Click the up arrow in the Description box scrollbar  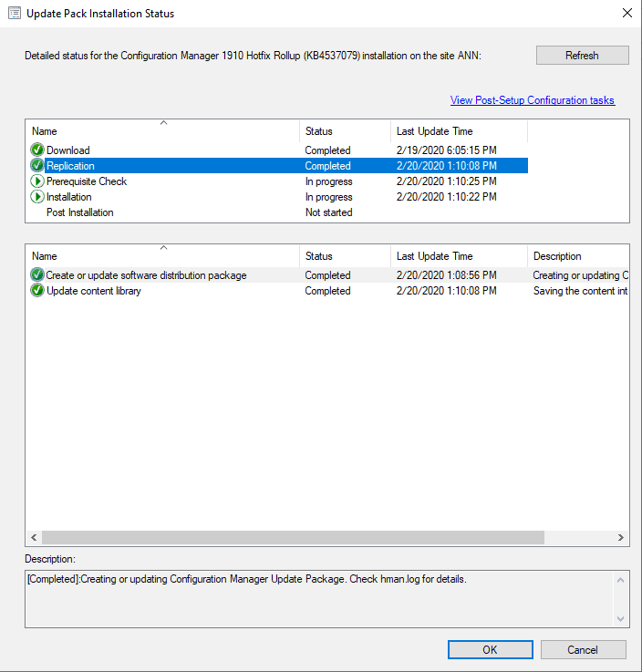(x=620, y=580)
